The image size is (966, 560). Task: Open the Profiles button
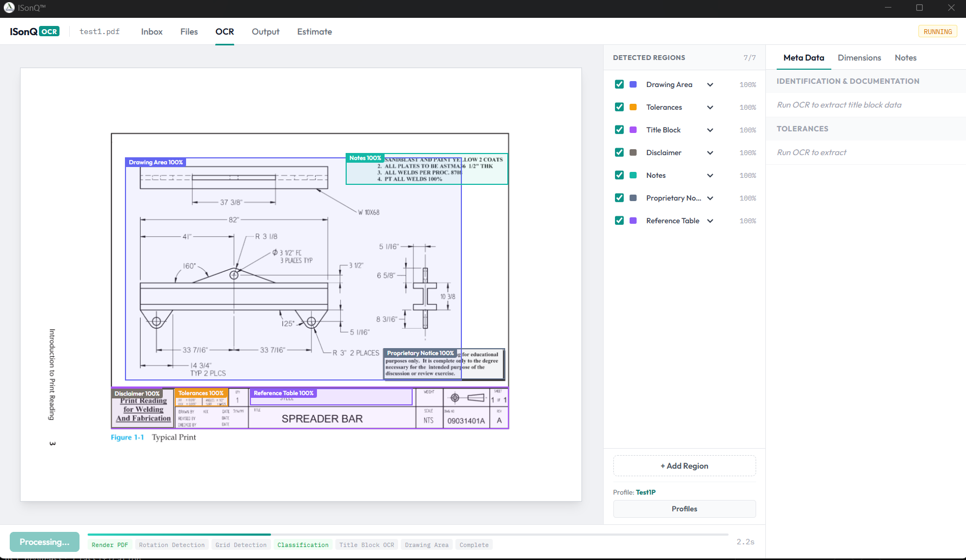pyautogui.click(x=684, y=509)
